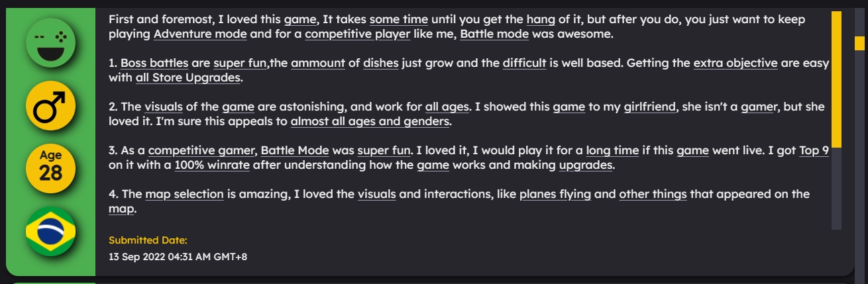Click the "100% winrate" keyword
This screenshot has height=284, width=868.
(212, 166)
